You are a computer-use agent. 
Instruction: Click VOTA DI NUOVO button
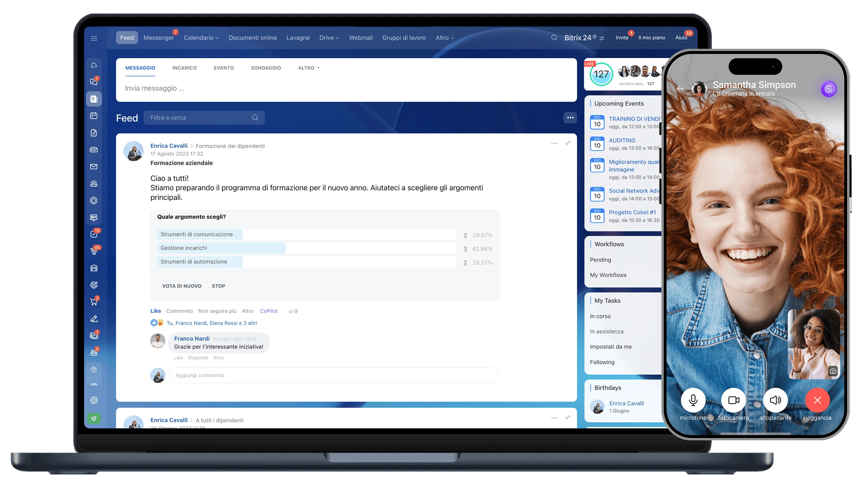click(182, 286)
